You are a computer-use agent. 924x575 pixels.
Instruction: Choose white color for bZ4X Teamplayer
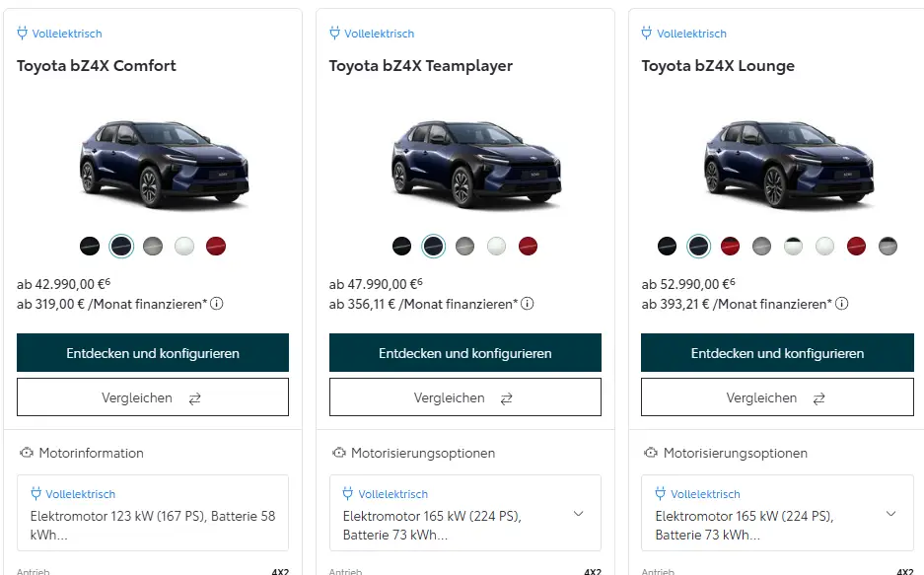click(496, 246)
